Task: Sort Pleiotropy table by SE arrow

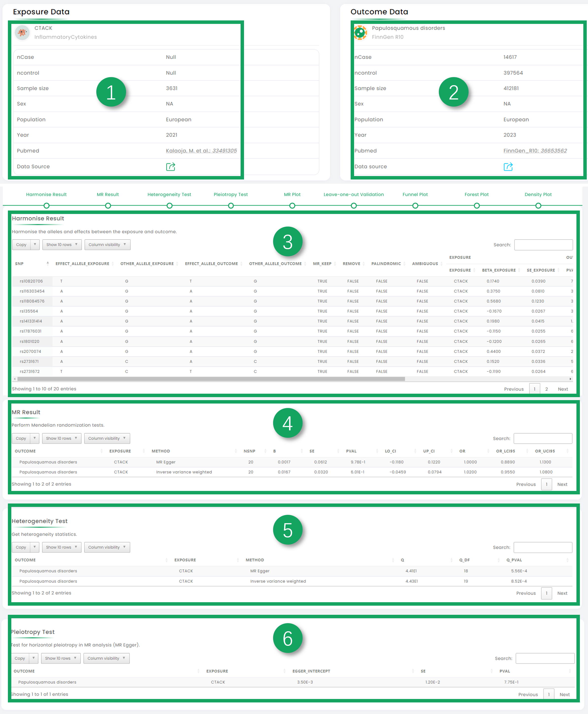Action: coord(491,671)
